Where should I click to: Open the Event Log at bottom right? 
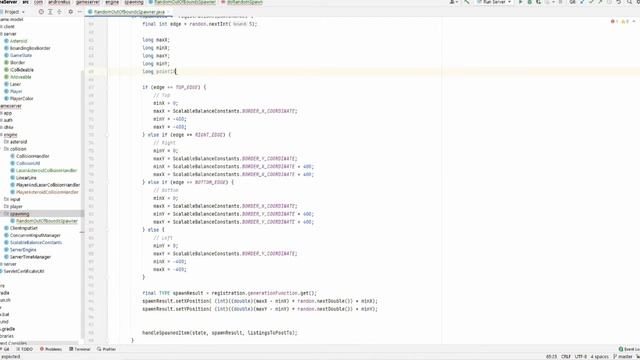point(629,349)
